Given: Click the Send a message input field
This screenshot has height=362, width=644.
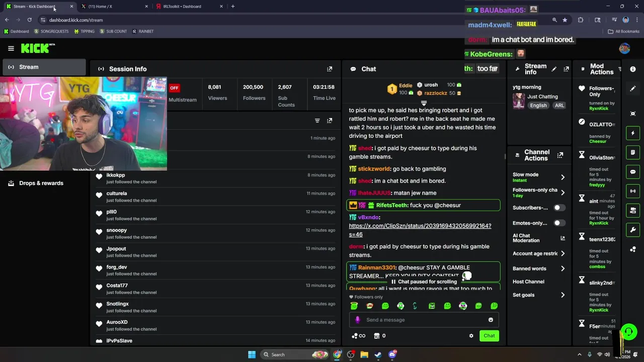Looking at the screenshot, I should (x=424, y=320).
